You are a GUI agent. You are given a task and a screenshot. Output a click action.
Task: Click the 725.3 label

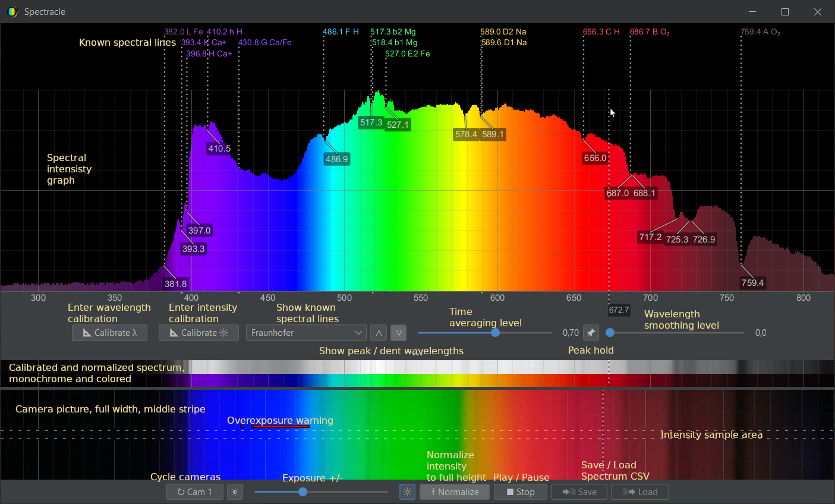tap(677, 240)
